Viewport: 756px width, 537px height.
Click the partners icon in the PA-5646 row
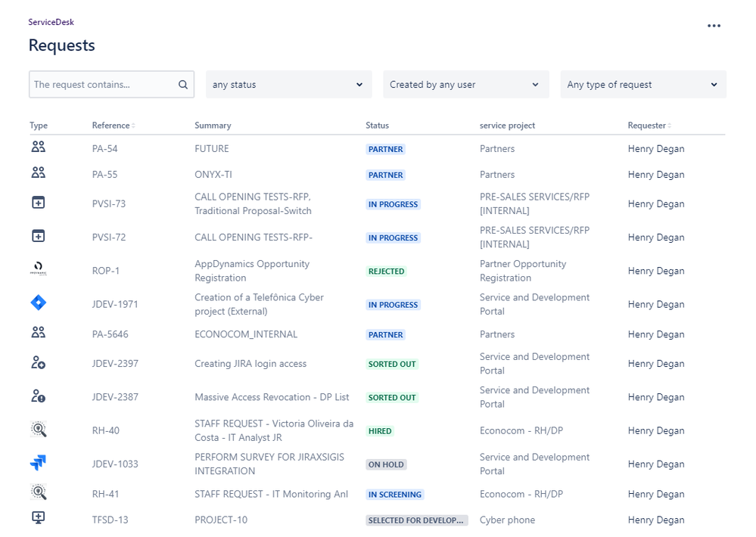38,332
